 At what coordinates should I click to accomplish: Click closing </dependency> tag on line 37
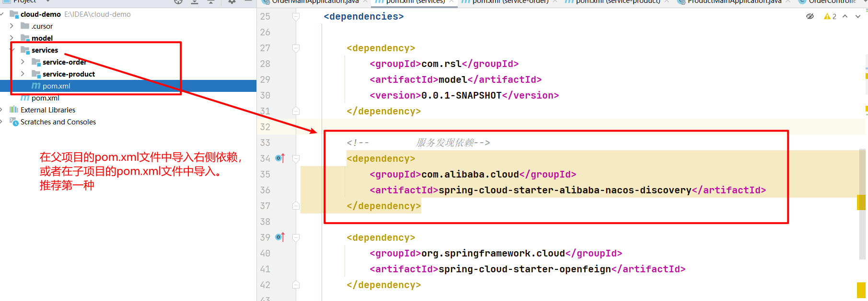384,206
